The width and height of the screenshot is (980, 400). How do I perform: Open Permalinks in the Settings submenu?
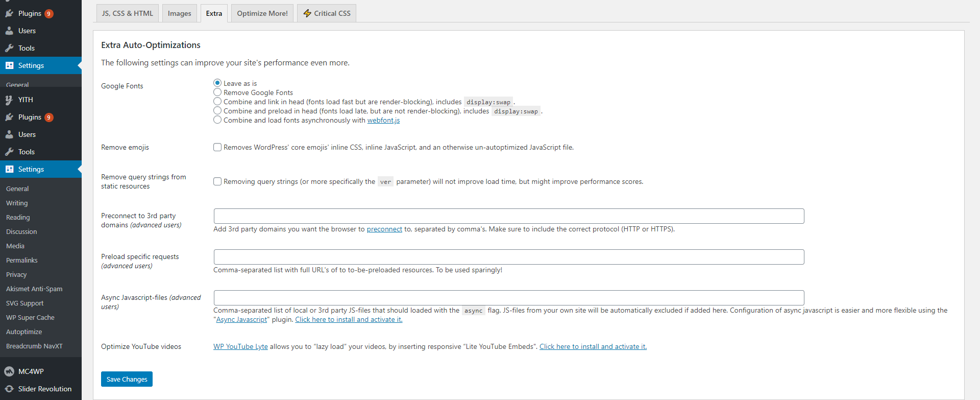coord(22,261)
